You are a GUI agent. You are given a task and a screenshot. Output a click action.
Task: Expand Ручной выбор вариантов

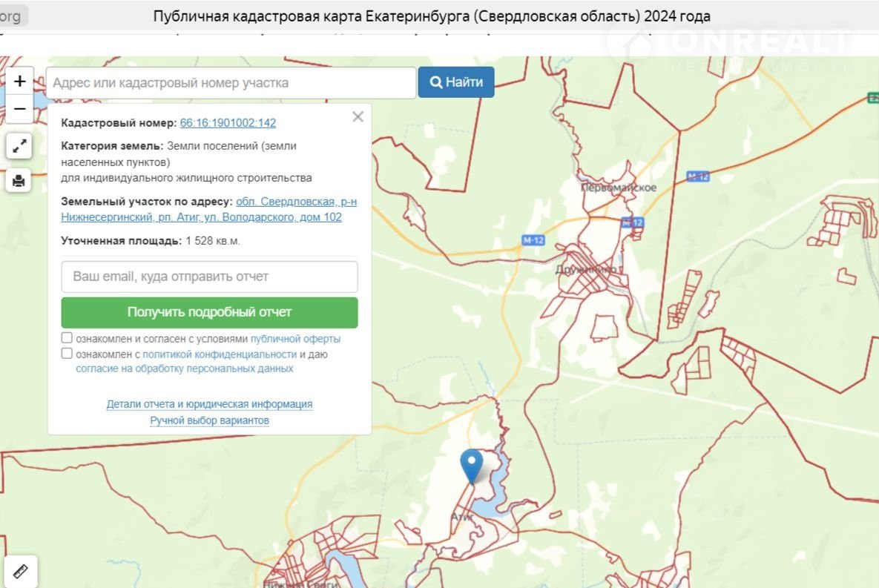(x=209, y=420)
